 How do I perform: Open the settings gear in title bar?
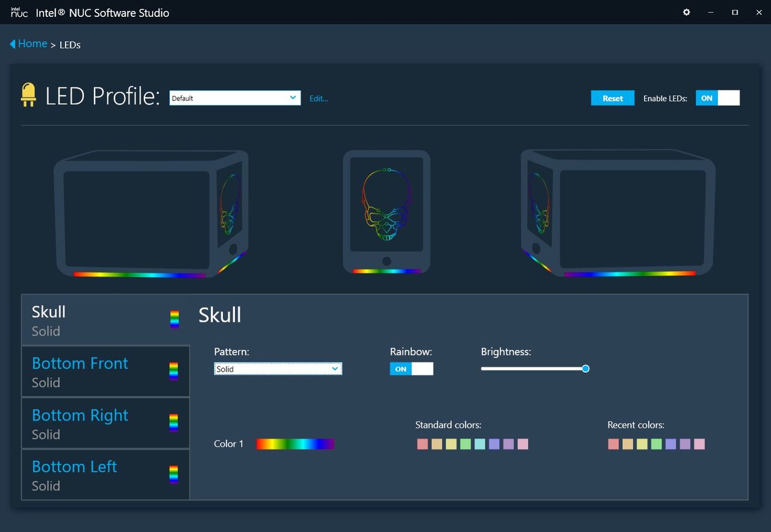pos(686,12)
